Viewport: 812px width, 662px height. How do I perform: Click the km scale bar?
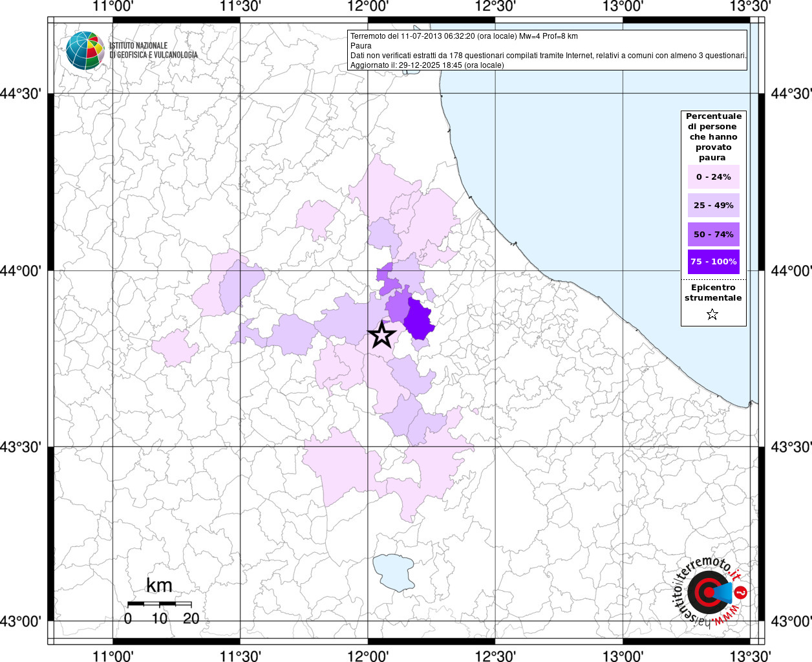[159, 604]
